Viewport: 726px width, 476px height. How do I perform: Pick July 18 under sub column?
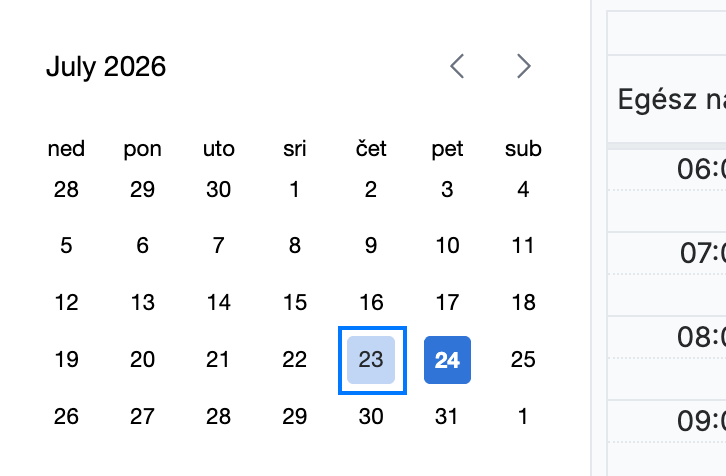[523, 302]
